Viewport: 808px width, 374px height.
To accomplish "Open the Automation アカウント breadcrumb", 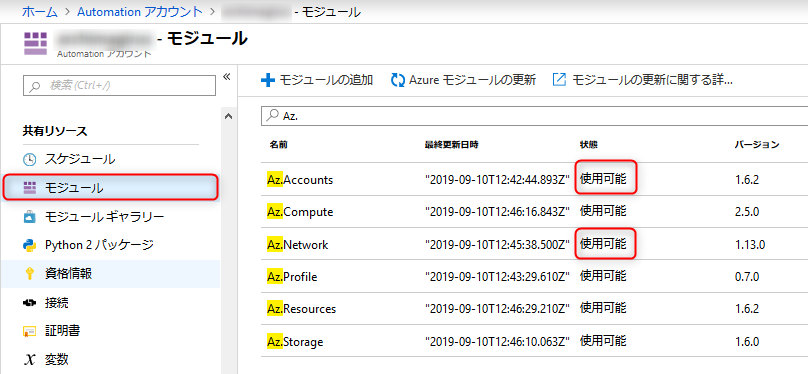I will [x=140, y=12].
